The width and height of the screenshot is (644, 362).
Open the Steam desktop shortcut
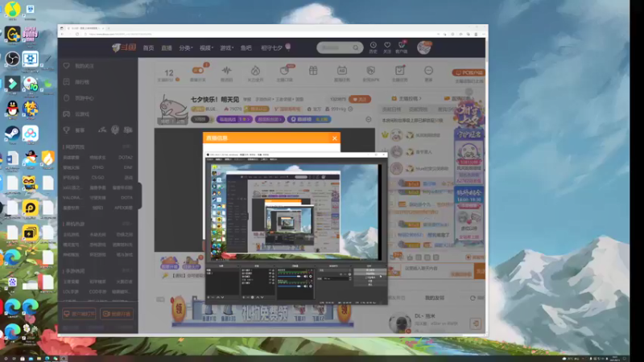point(12,134)
